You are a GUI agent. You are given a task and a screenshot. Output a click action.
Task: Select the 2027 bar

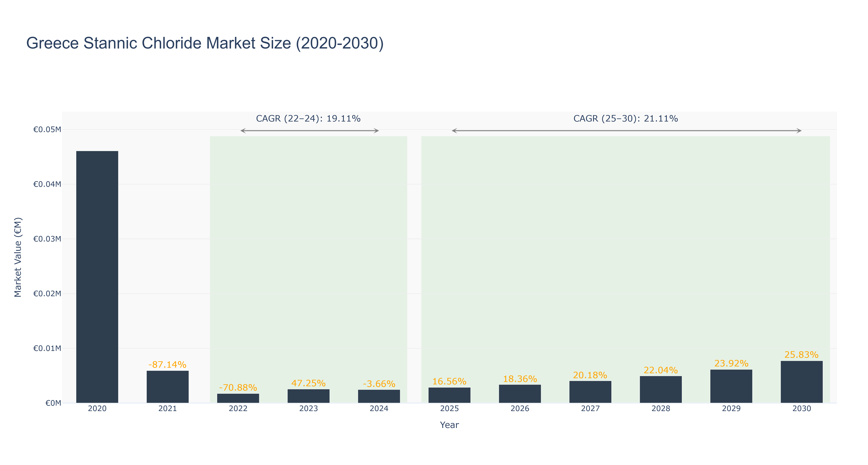(x=590, y=392)
